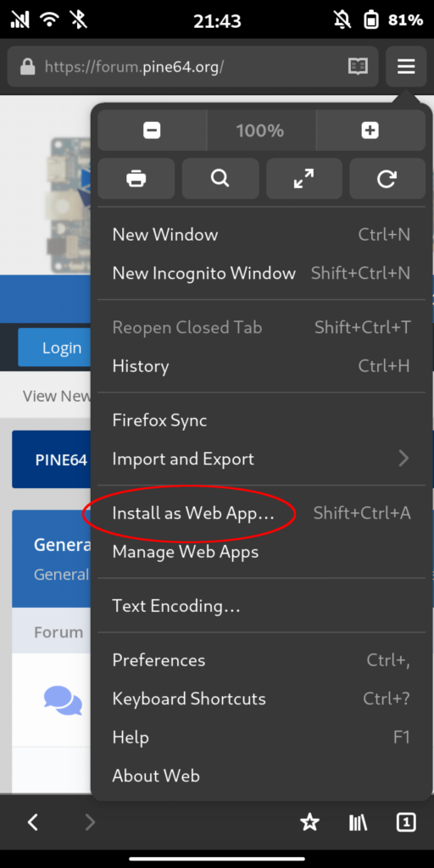Click the zoom out minus icon

(152, 131)
